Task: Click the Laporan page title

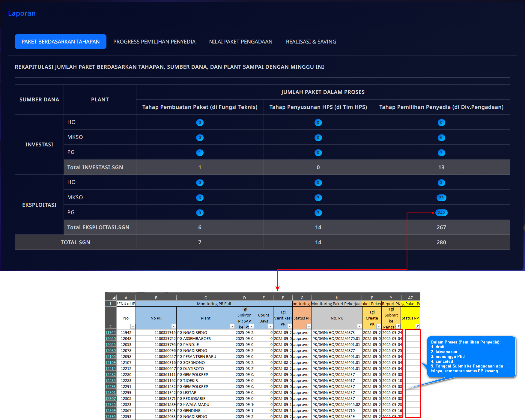Action: pyautogui.click(x=22, y=13)
